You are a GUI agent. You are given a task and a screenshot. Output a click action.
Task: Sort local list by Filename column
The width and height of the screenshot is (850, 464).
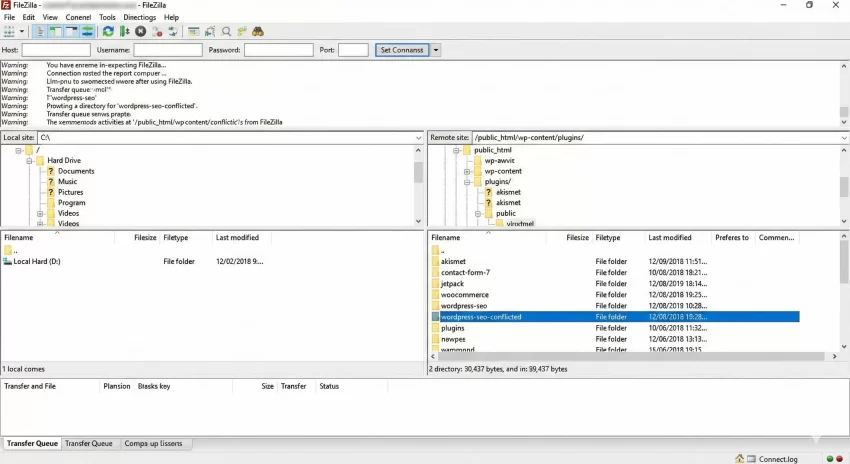click(19, 237)
